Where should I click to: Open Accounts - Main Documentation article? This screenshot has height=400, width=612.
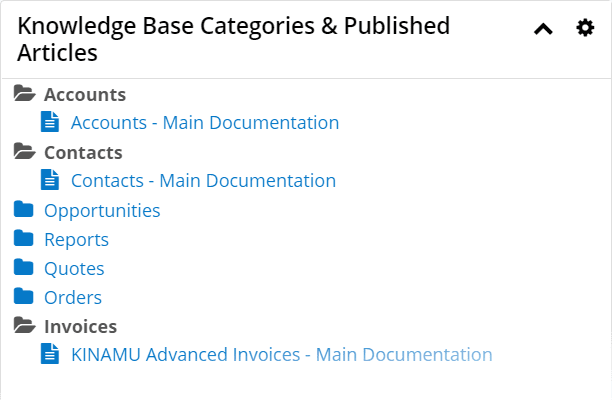click(205, 123)
